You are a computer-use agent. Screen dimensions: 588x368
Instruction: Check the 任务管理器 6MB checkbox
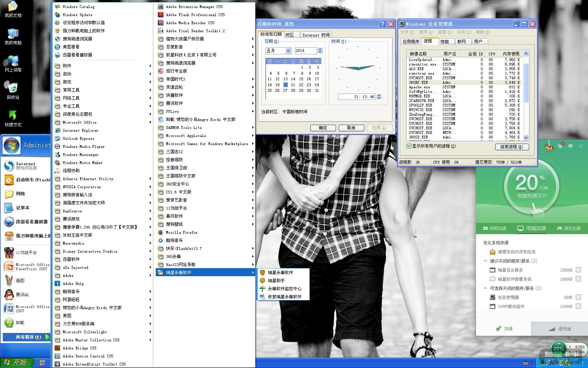[578, 297]
